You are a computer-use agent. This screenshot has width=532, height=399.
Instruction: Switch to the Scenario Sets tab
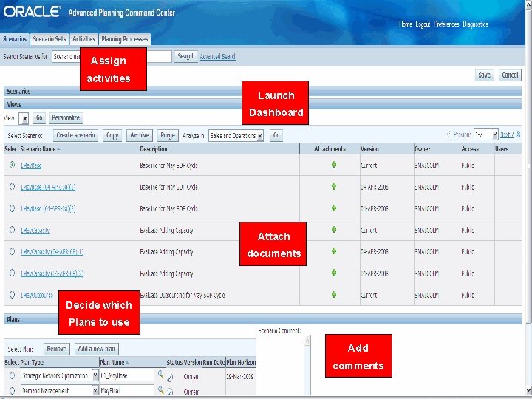tap(50, 39)
